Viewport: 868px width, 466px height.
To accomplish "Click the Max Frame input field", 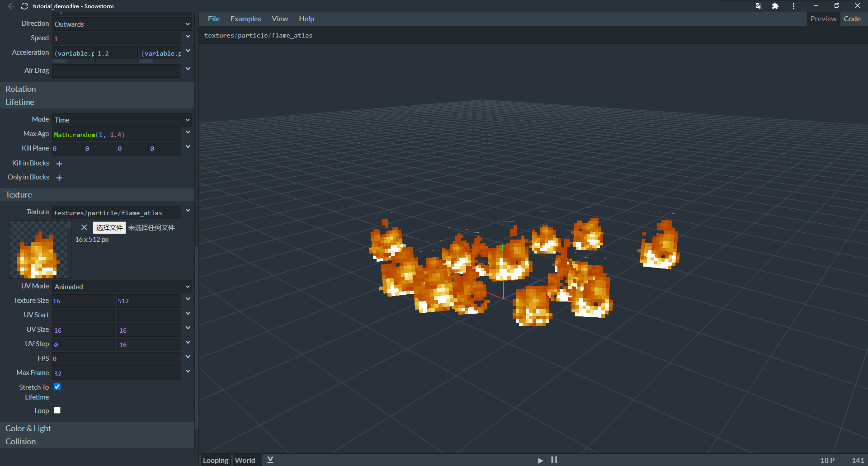I will 117,373.
